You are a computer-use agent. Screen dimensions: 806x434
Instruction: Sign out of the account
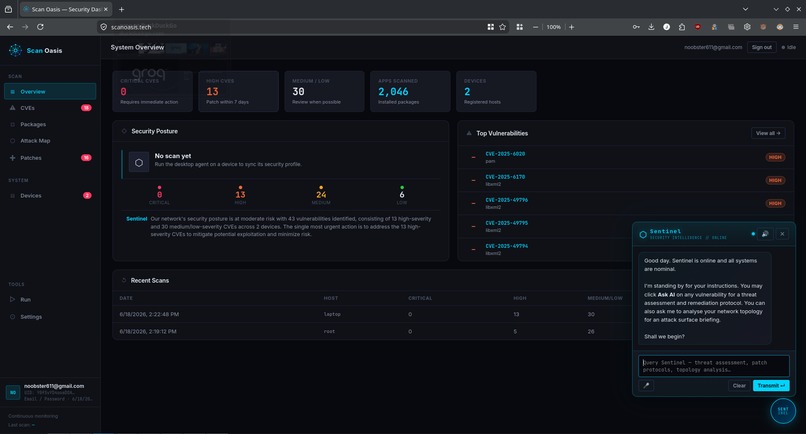tap(761, 47)
